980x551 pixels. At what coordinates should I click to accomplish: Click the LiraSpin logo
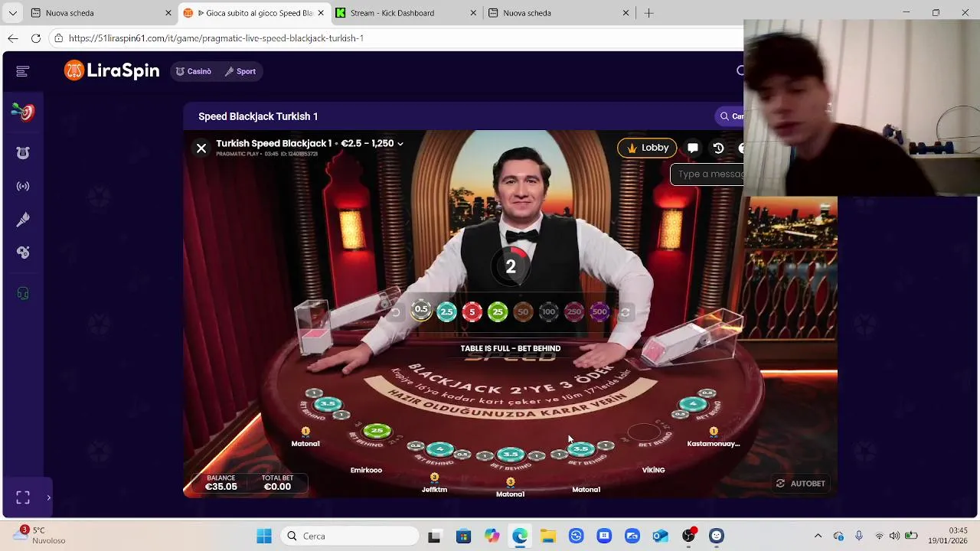(x=112, y=71)
